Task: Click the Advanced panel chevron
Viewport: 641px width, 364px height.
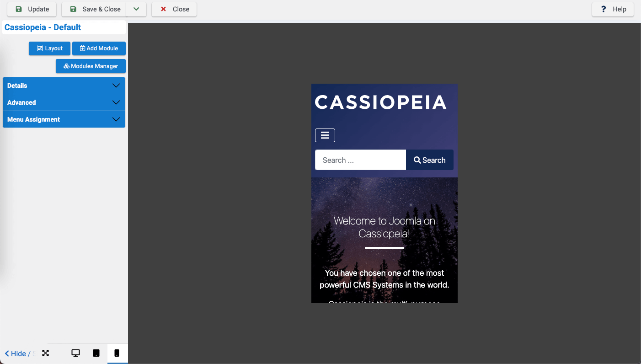Action: tap(116, 102)
